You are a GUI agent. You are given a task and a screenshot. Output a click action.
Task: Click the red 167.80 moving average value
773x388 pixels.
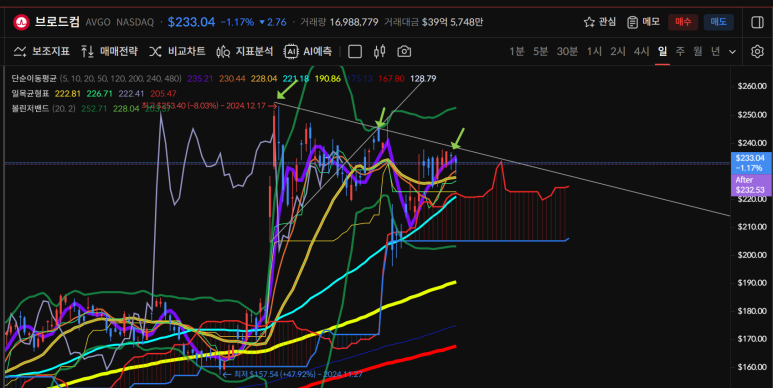tap(391, 78)
